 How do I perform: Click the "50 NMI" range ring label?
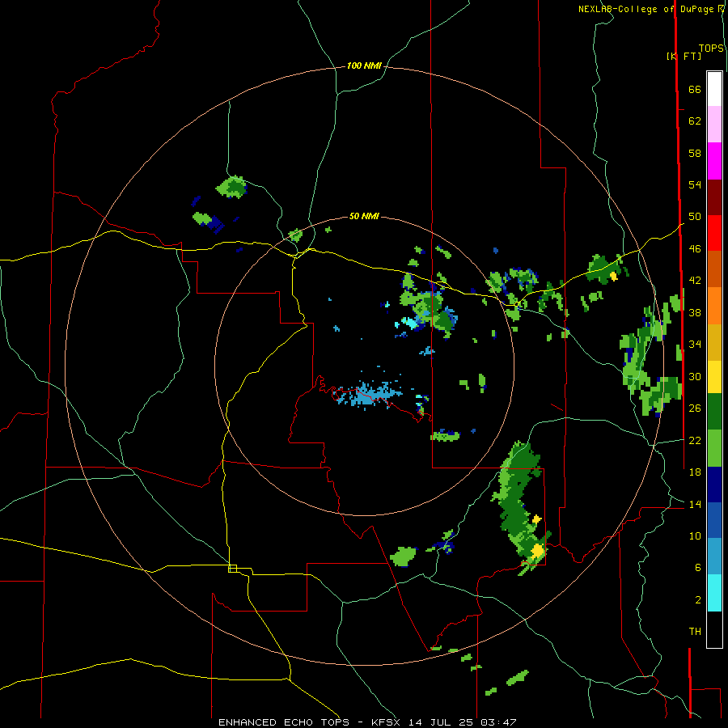tap(364, 216)
